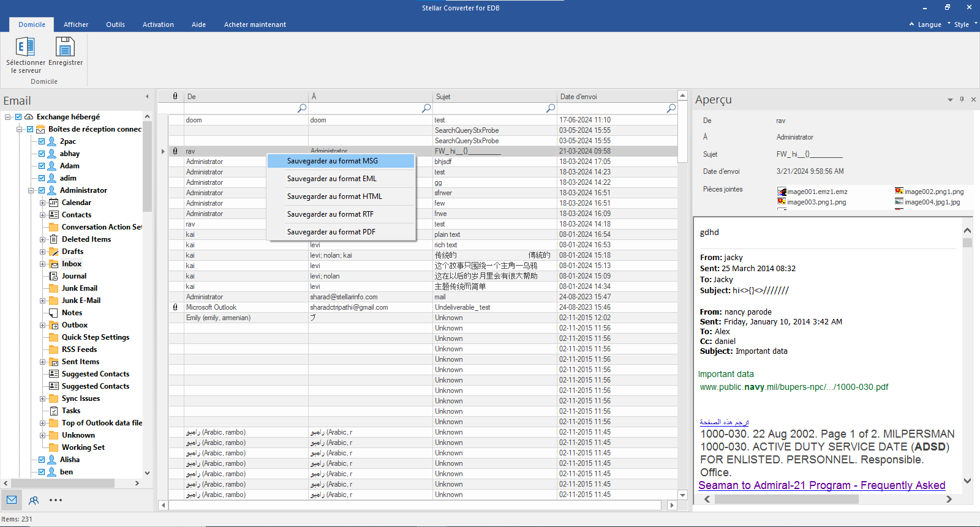The width and height of the screenshot is (980, 527).
Task: Click the attachment paperclip column header
Action: point(175,96)
